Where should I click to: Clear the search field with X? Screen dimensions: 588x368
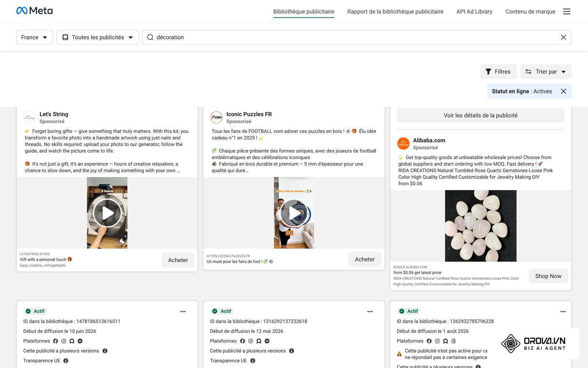(x=563, y=37)
